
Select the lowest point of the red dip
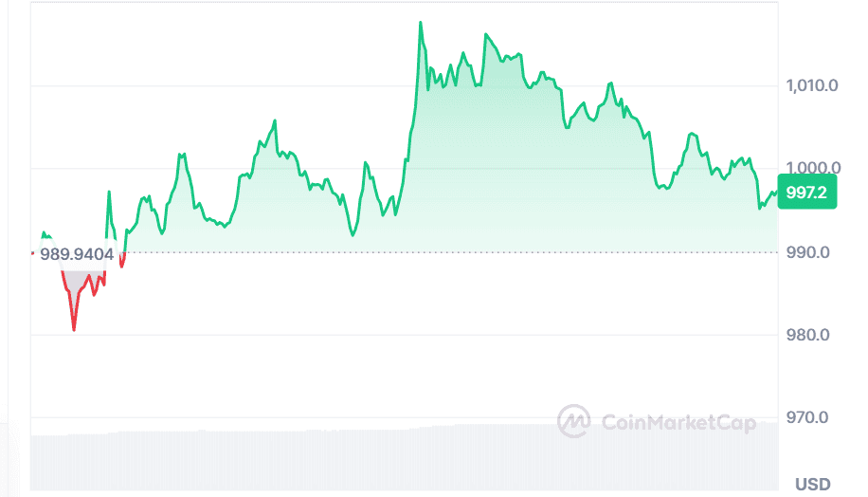pyautogui.click(x=74, y=329)
